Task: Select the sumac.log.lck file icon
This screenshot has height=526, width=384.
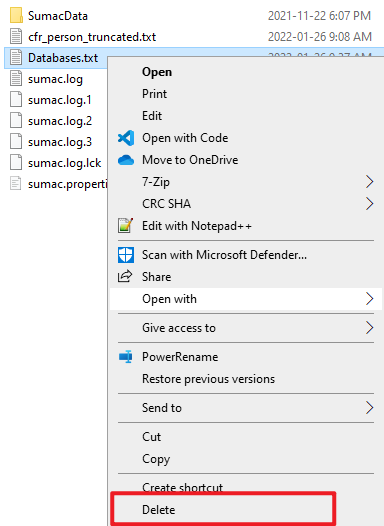Action: [x=16, y=163]
